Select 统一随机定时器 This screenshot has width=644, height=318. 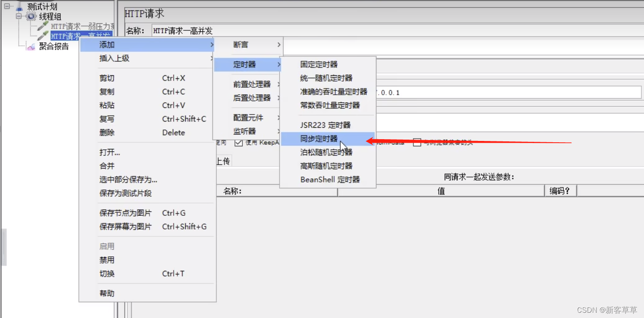pos(328,78)
